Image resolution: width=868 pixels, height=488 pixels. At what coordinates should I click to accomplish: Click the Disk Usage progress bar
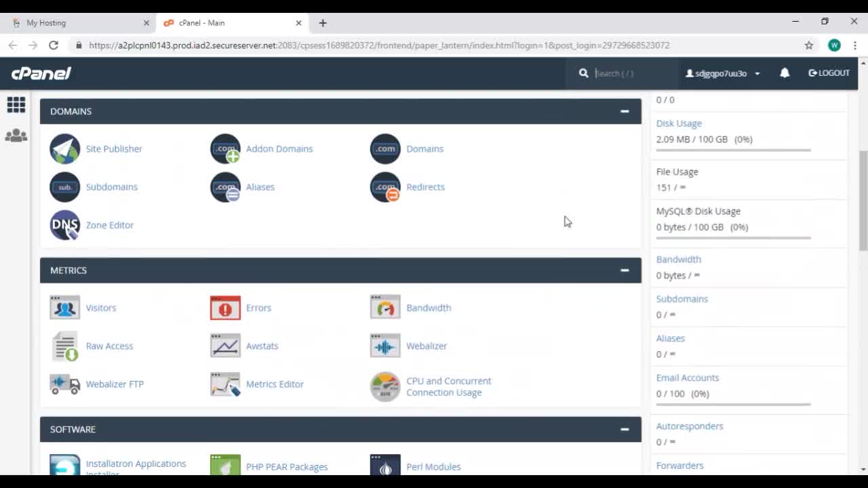733,150
